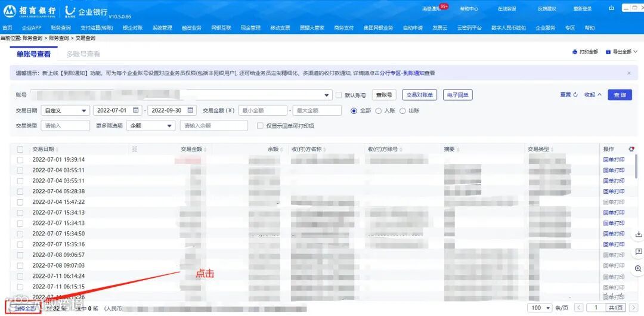Image resolution: width=644 pixels, height=316 pixels.
Task: Click the 重新登录 link
Action: (583, 8)
